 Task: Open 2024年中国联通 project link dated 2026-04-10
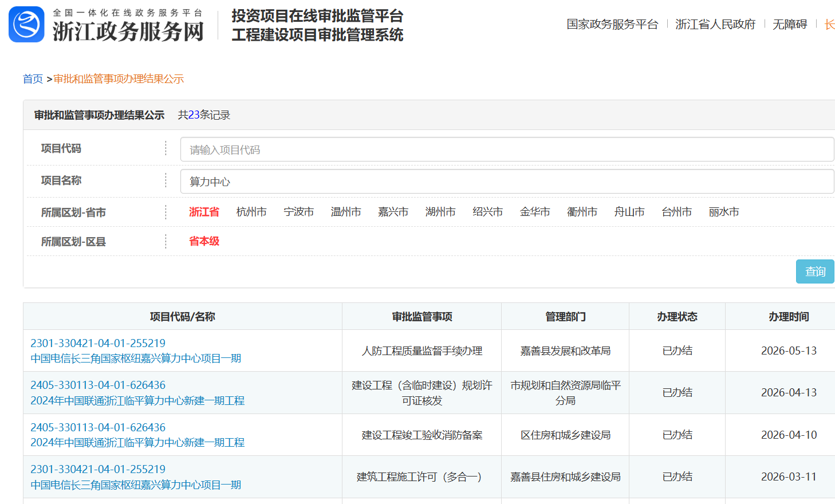[x=137, y=443]
